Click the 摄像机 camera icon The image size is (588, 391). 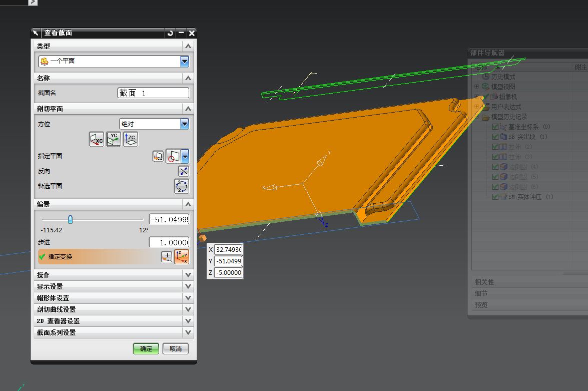point(494,97)
